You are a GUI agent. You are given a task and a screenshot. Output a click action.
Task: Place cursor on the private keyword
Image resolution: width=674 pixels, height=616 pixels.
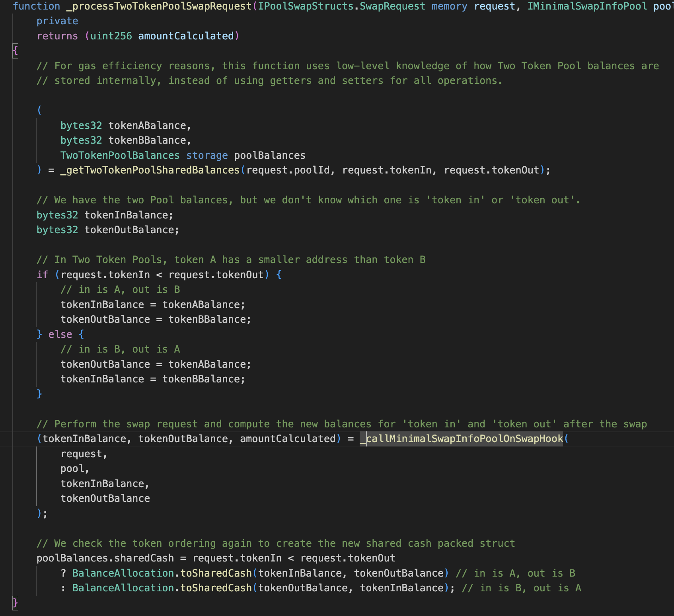click(x=57, y=21)
